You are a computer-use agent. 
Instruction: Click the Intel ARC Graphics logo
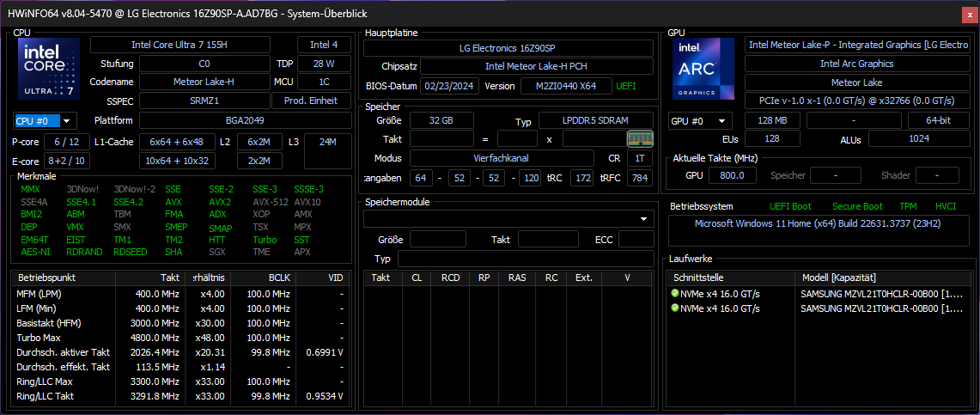703,69
